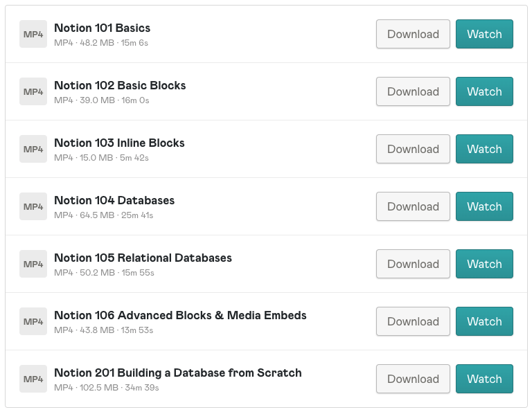532x412 pixels.
Task: Watch Notion 101 Basics video
Action: [x=484, y=34]
